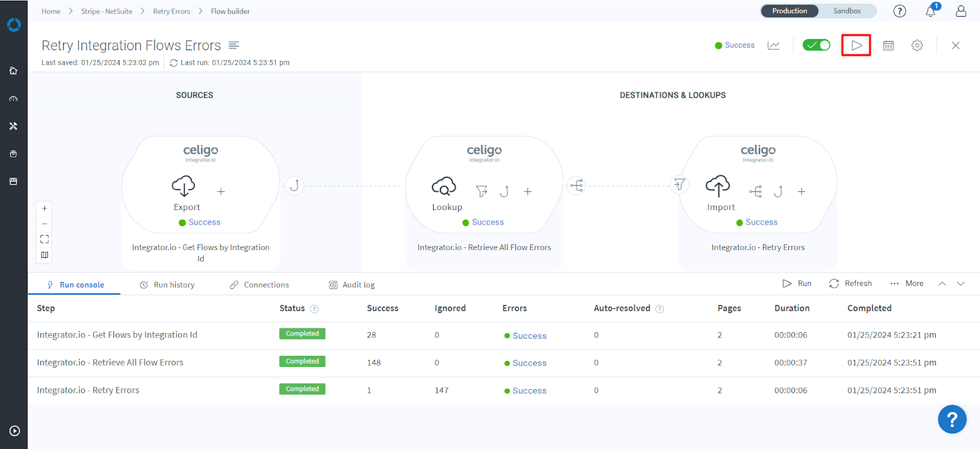Open the Lookup step cloud icon
The height and width of the screenshot is (449, 980).
[x=444, y=186]
